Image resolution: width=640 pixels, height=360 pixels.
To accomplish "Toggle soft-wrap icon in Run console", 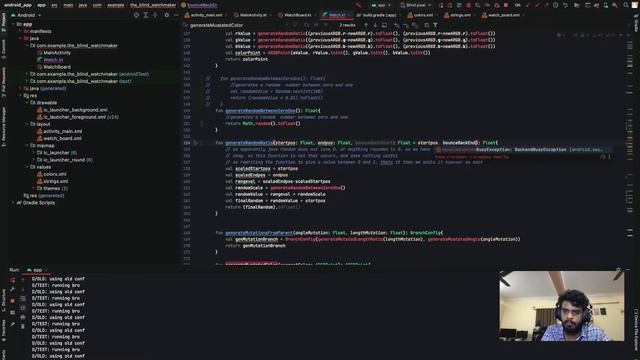I will 23,299.
